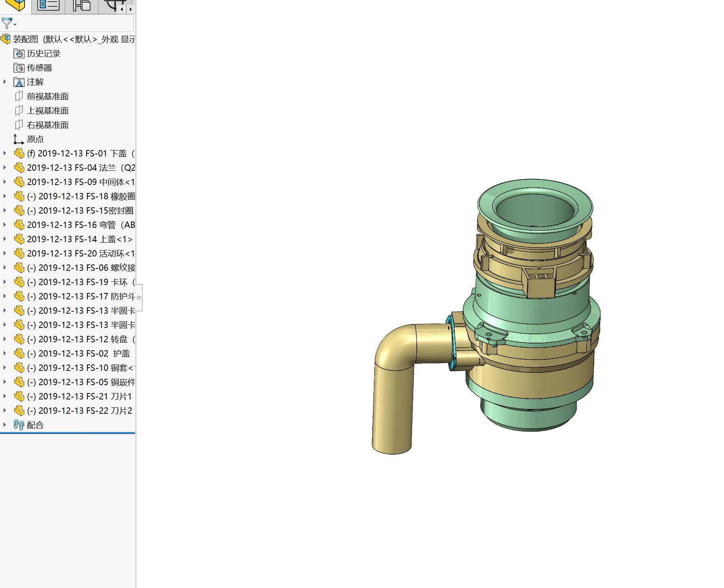Expand the FS-04 法兰 component
The height and width of the screenshot is (588, 724).
point(5,167)
